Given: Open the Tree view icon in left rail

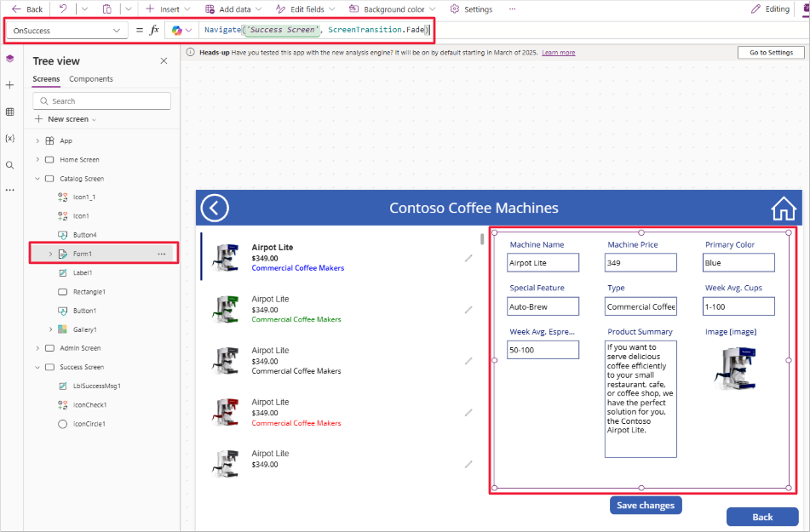Looking at the screenshot, I should pos(10,58).
